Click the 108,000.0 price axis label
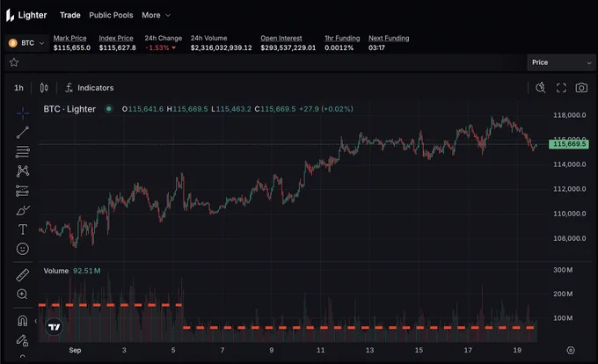 point(569,238)
